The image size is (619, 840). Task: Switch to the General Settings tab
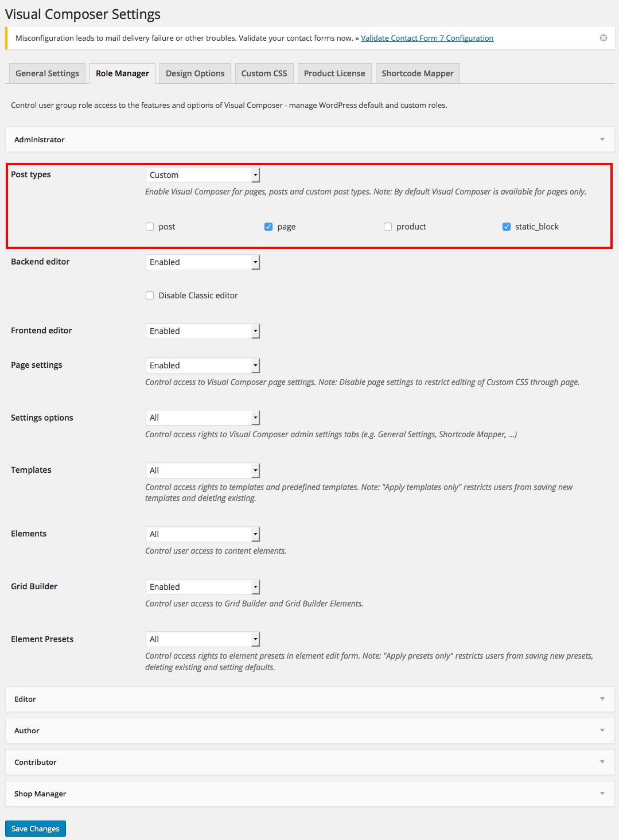[48, 73]
